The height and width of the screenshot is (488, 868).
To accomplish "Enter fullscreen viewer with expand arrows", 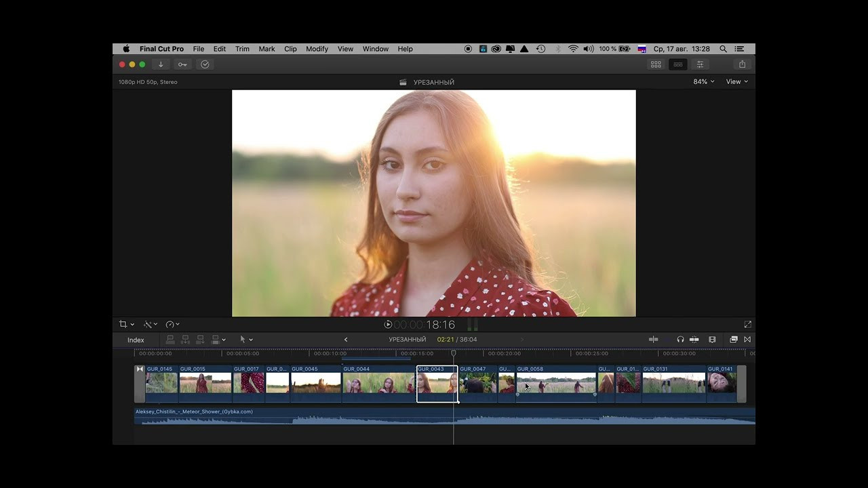I will click(747, 325).
